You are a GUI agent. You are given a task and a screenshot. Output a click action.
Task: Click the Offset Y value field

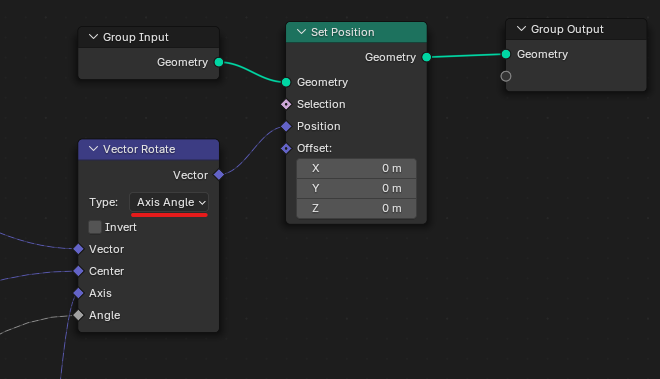pos(357,188)
